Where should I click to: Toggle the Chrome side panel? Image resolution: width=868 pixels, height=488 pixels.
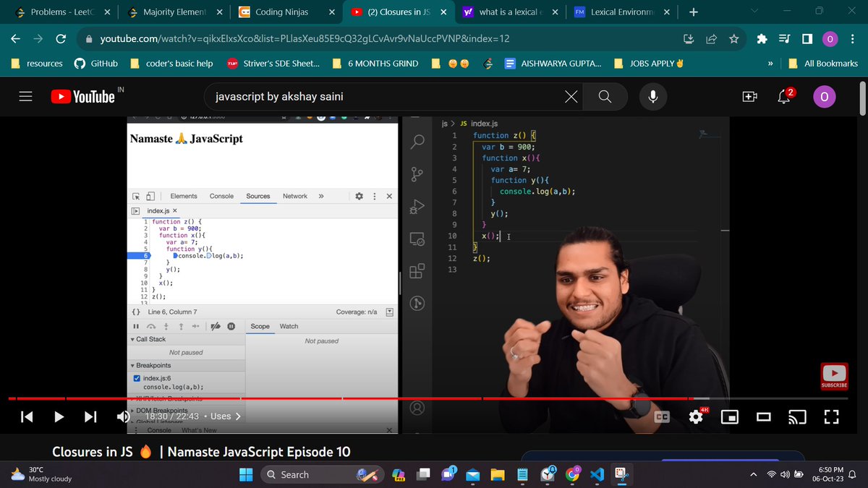click(x=807, y=38)
